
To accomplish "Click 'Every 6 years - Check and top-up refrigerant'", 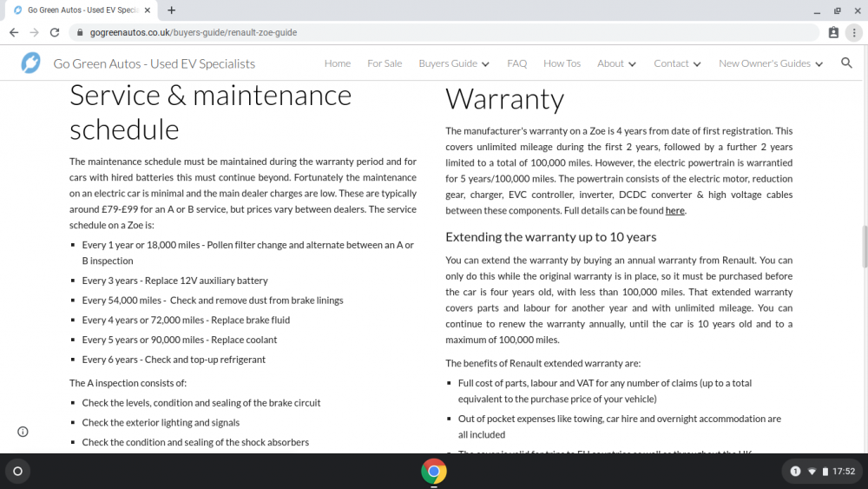I will coord(174,360).
